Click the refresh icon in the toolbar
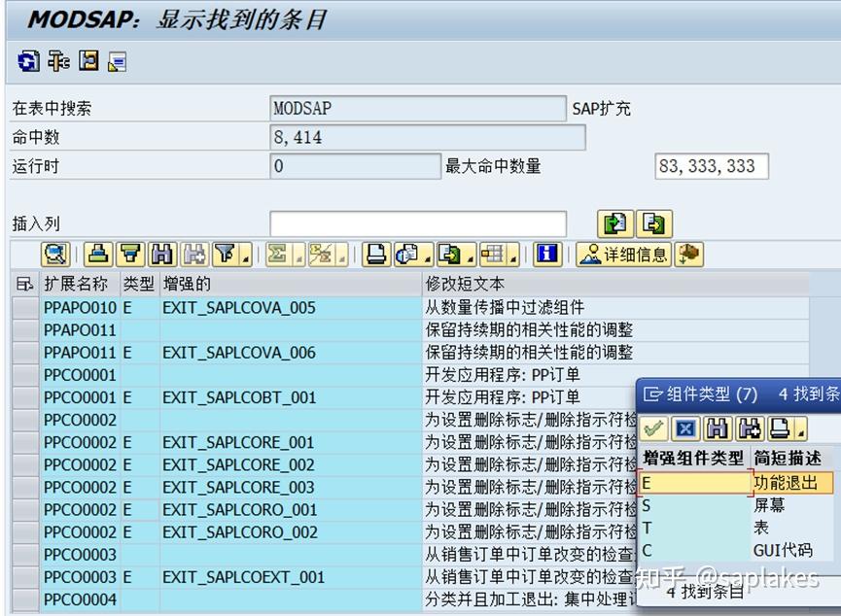Image resolution: width=841 pixels, height=616 pixels. coord(26,60)
